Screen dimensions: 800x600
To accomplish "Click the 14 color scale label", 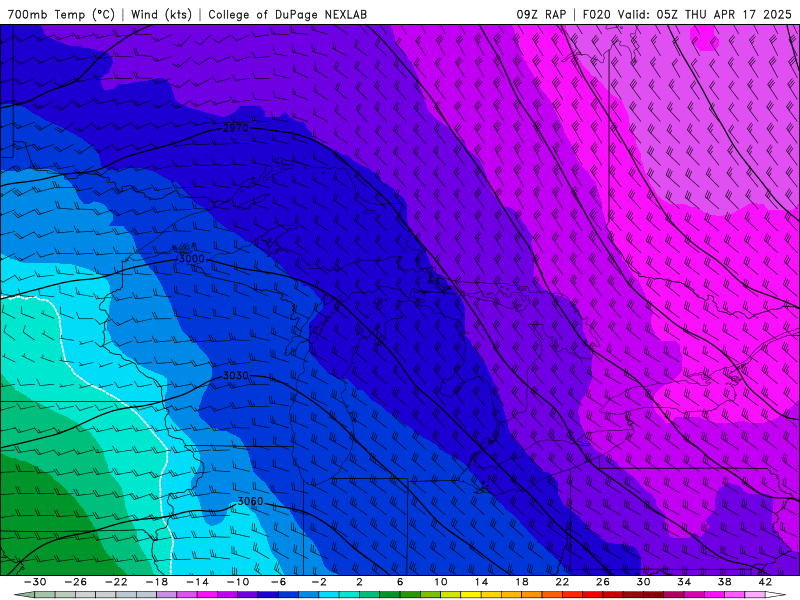I will point(481,582).
